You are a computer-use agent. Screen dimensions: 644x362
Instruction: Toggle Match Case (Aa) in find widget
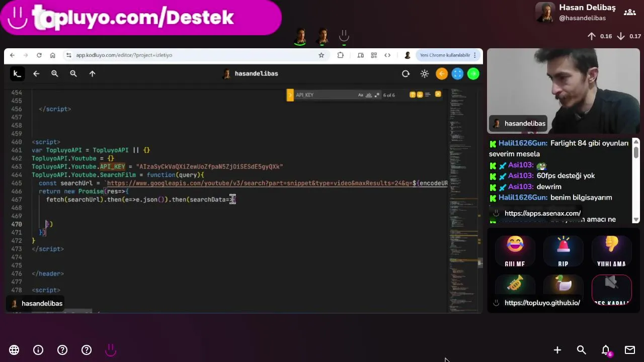(361, 95)
